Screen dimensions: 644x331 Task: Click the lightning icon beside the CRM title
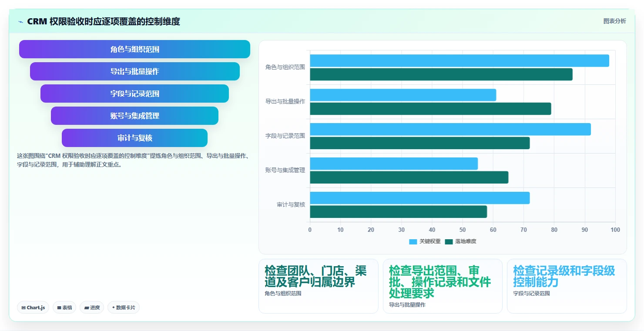[21, 22]
